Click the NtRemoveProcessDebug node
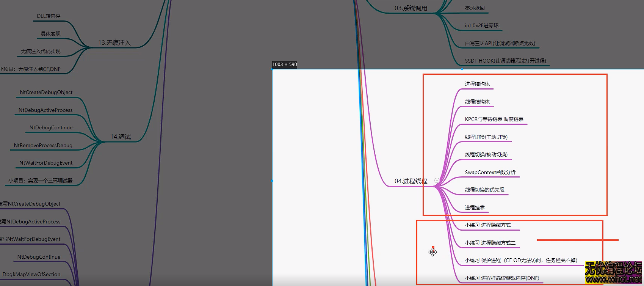 point(43,146)
